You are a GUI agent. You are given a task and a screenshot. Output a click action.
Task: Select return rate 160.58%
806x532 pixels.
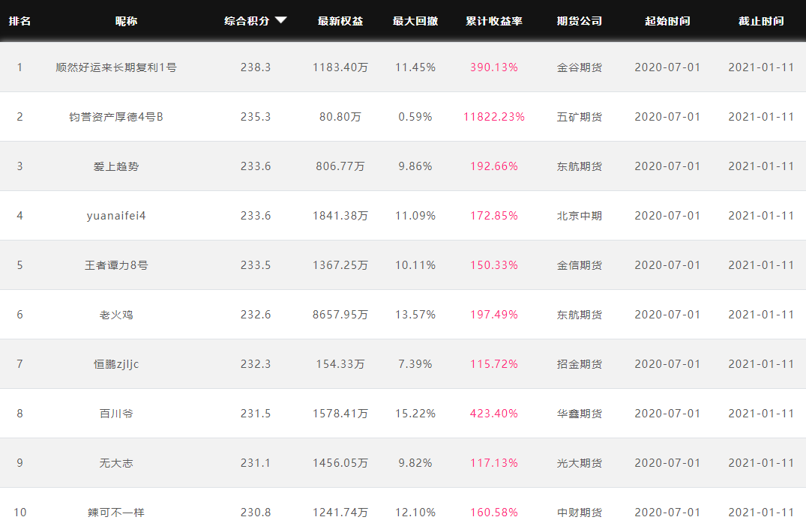494,513
